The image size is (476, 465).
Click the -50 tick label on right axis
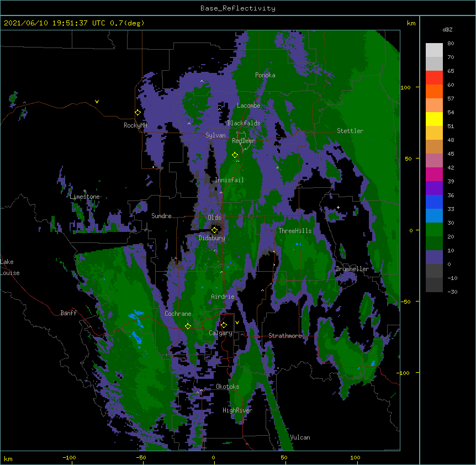(x=405, y=302)
